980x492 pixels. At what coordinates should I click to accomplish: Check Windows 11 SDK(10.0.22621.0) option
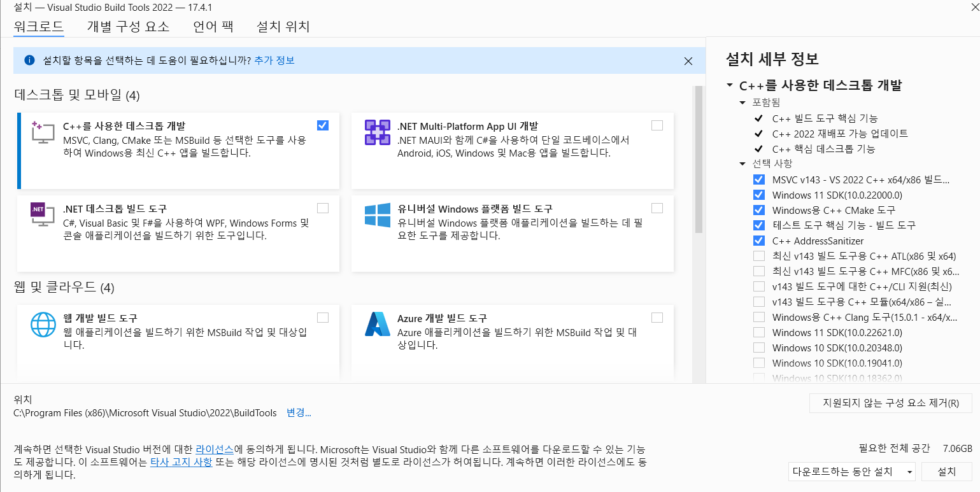758,332
